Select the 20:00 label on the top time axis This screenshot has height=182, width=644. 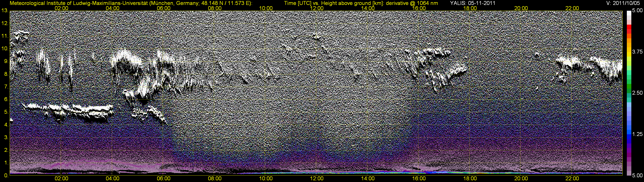pyautogui.click(x=521, y=8)
